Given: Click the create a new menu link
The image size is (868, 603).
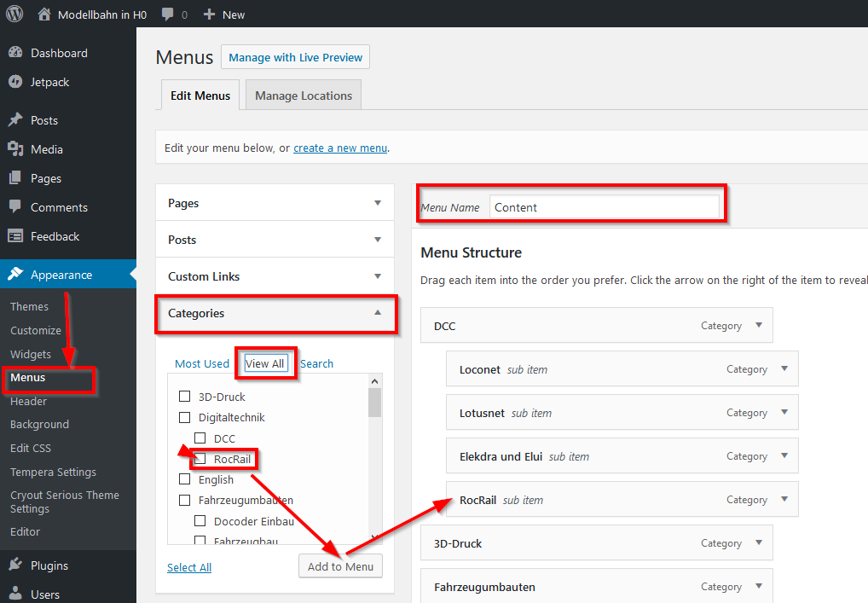Looking at the screenshot, I should tap(340, 148).
